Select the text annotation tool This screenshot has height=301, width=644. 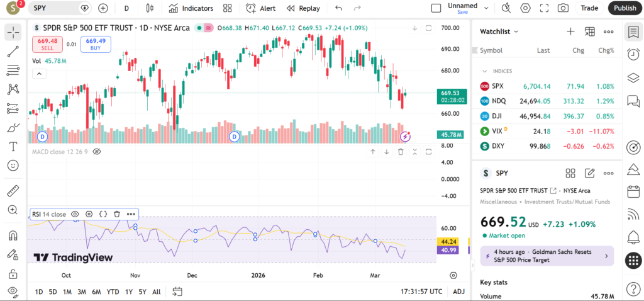[13, 146]
